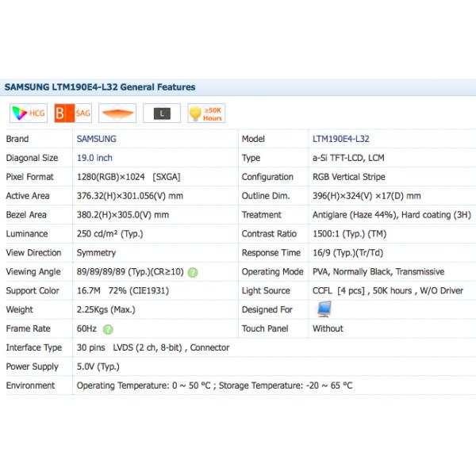Click the orange viewing angle badge

tap(117, 113)
